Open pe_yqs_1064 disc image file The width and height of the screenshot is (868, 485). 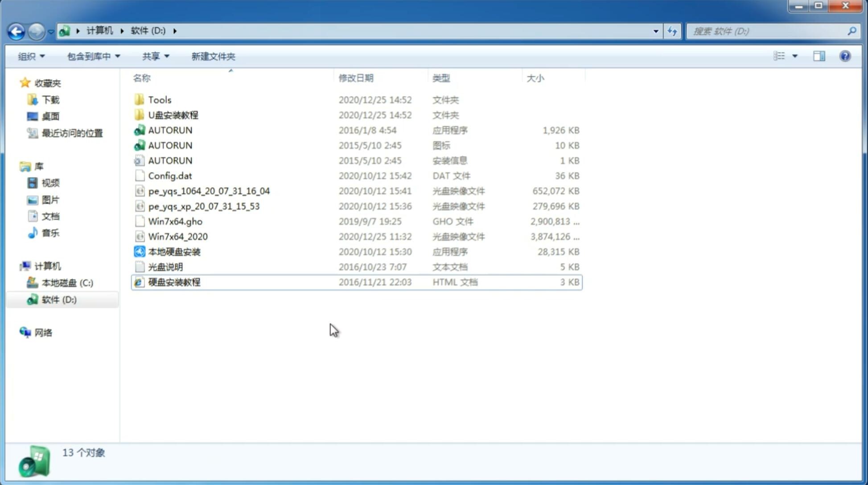tap(209, 190)
